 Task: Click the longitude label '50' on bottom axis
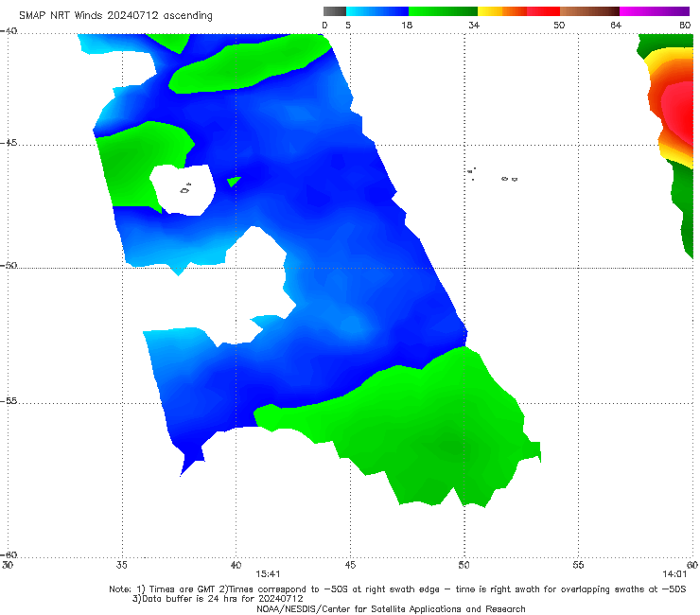point(464,566)
